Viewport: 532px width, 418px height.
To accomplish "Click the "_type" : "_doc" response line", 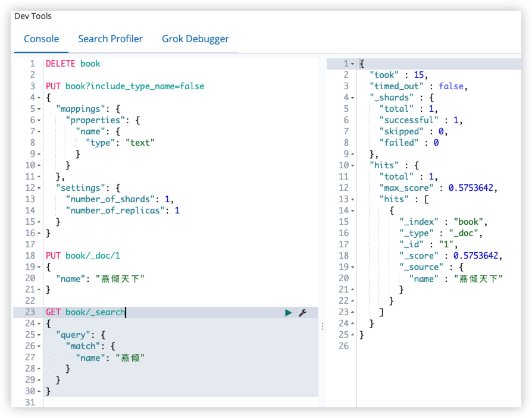I will pyautogui.click(x=441, y=233).
